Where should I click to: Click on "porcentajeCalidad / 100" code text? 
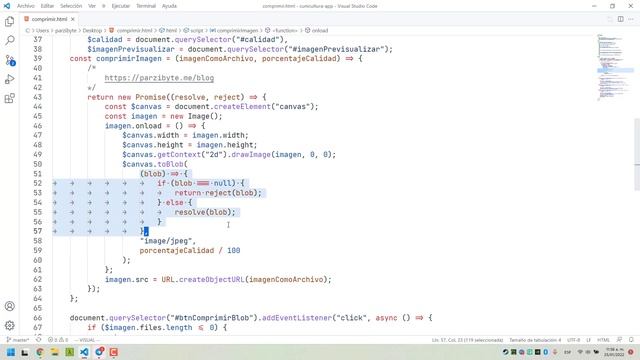click(190, 251)
